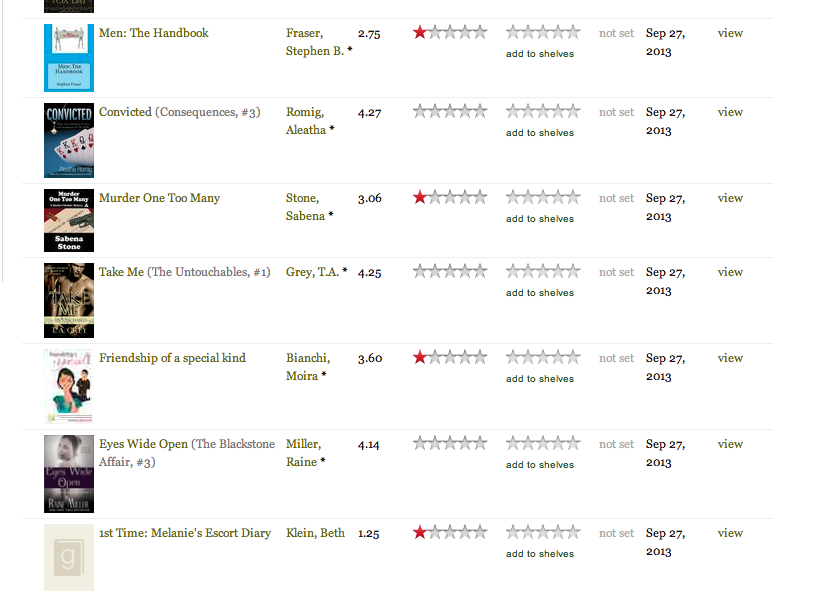This screenshot has width=813, height=596.
Task: Open author Miller, Raine link
Action: (x=304, y=453)
